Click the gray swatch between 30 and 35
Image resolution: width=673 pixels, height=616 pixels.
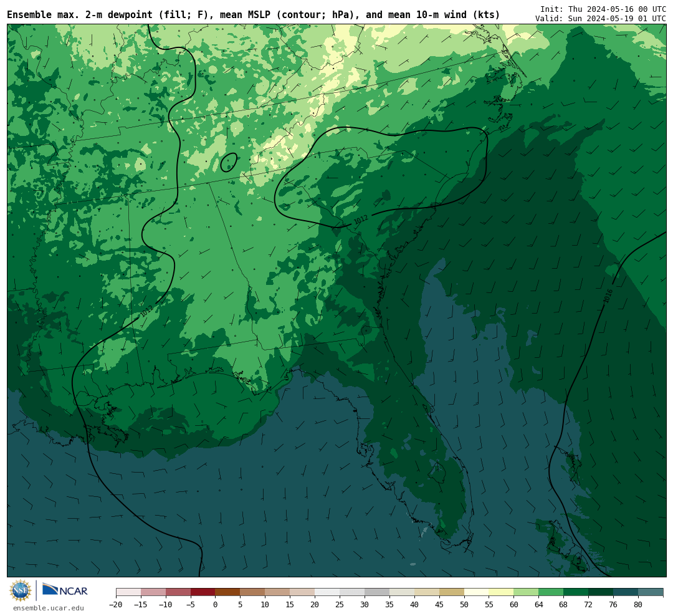coord(377,592)
